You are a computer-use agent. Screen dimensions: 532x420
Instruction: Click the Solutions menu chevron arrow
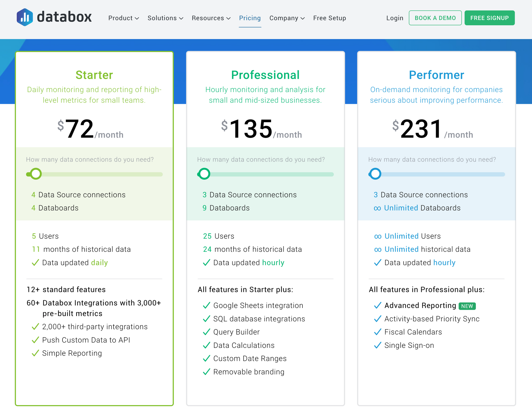(x=181, y=18)
